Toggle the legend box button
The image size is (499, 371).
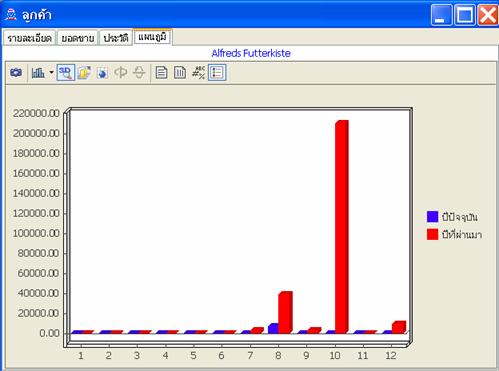217,72
